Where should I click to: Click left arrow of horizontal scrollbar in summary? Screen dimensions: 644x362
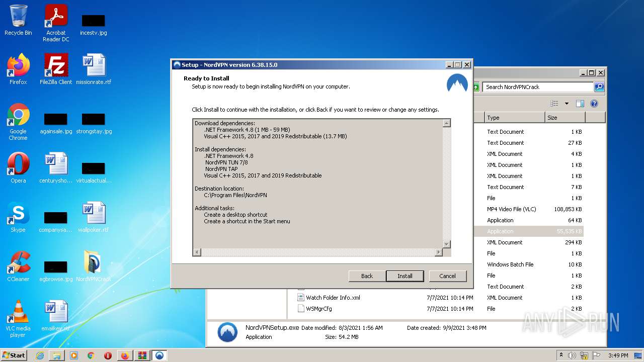(x=197, y=252)
